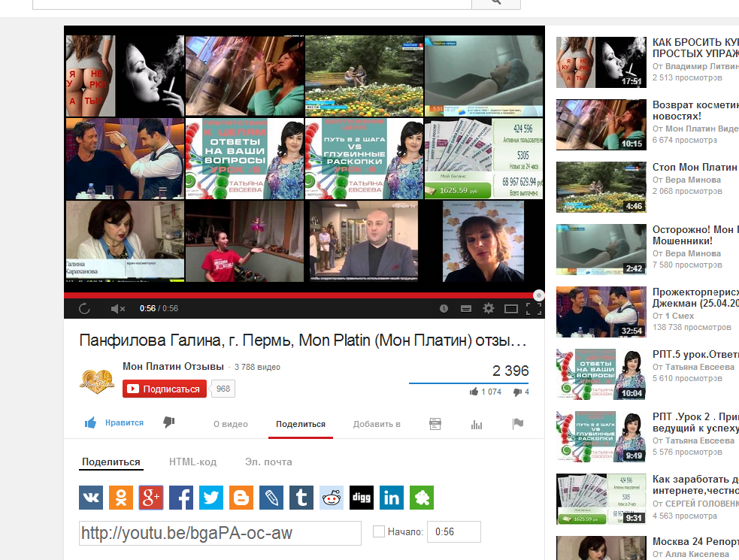Report video with the flag icon
The height and width of the screenshot is (560, 739).
(518, 424)
